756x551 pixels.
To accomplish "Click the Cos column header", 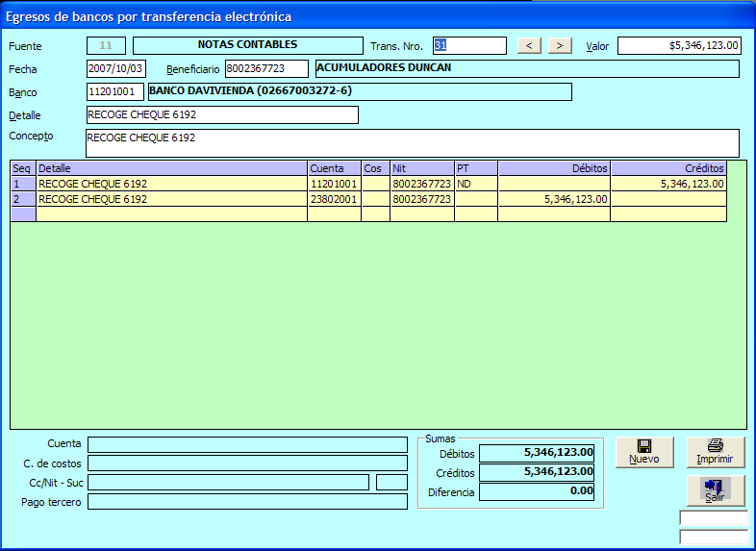I will click(x=375, y=168).
